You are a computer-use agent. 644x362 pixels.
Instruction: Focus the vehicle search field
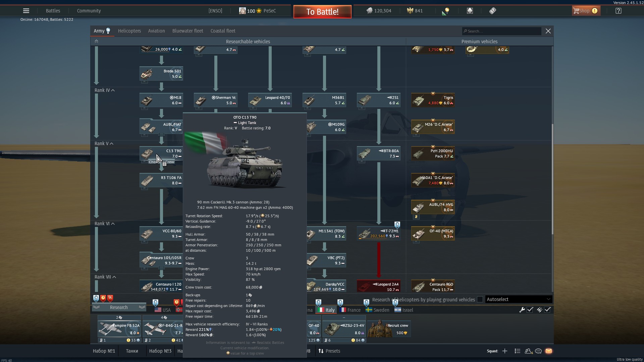point(501,31)
